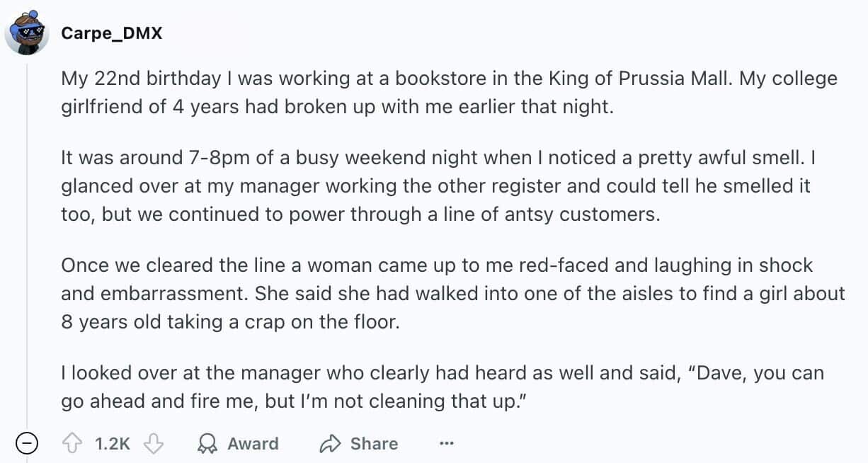Downvote the Carpe_DMX comment
The width and height of the screenshot is (868, 463).
[153, 444]
